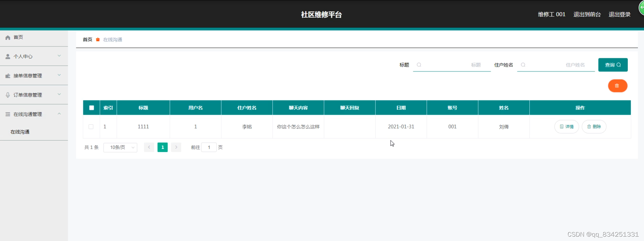Click the icon beside 接单信息管理
Viewport: 644px width, 241px height.
(8, 76)
